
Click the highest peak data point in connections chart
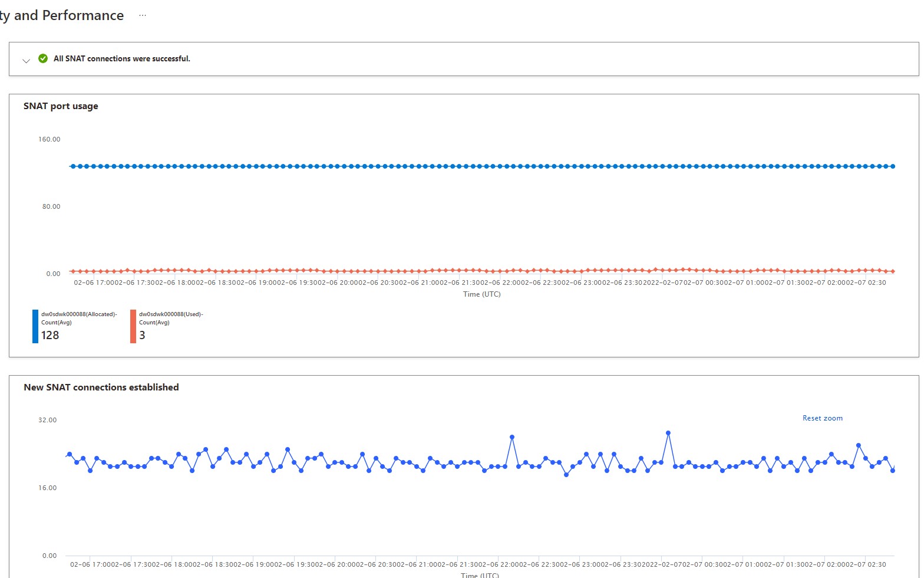click(668, 433)
